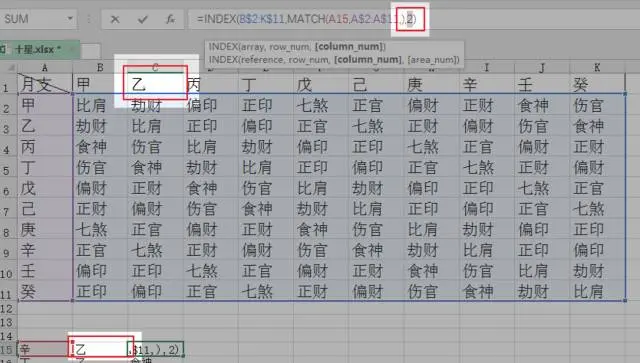The height and width of the screenshot is (363, 640).
Task: Select column A header
Action: [x=45, y=67]
